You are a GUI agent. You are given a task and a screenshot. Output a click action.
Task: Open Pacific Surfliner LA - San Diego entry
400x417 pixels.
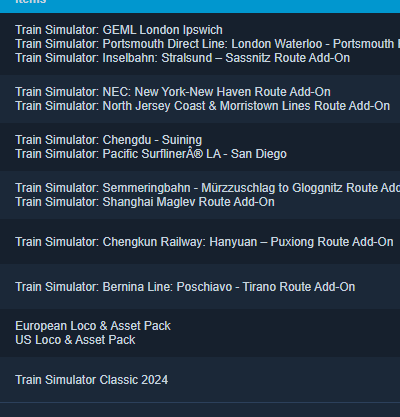click(151, 154)
